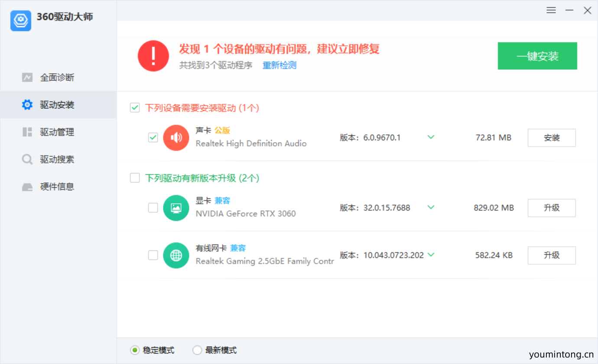Open the 驱动搜索 sidebar tab
The height and width of the screenshot is (364, 598).
click(58, 159)
